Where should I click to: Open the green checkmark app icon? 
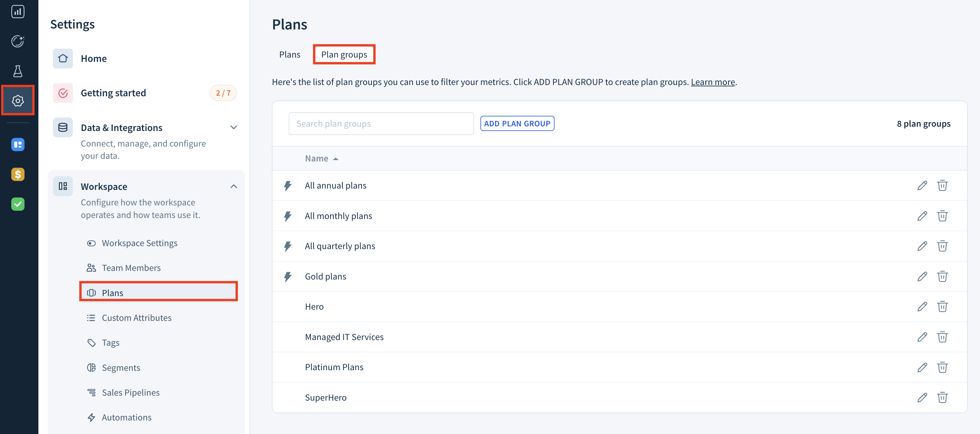(18, 204)
